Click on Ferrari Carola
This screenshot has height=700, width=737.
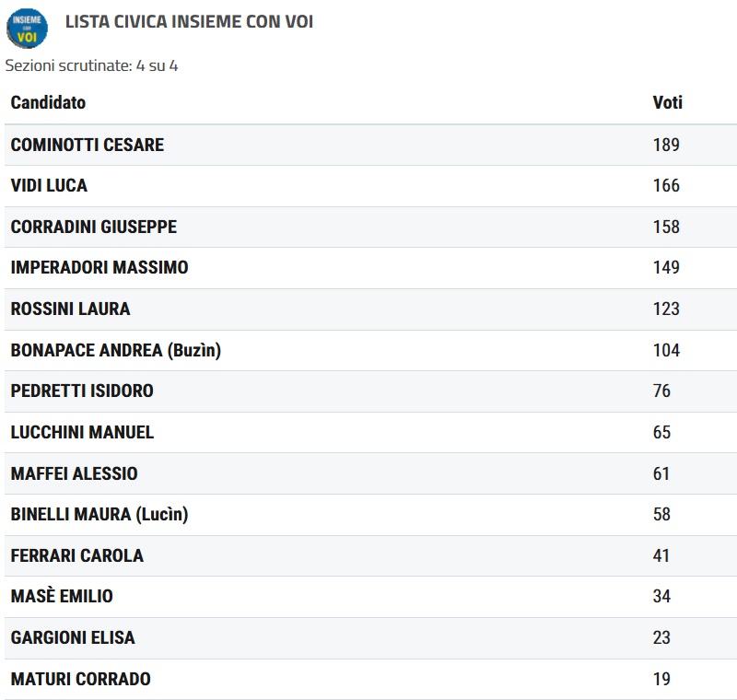click(77, 555)
